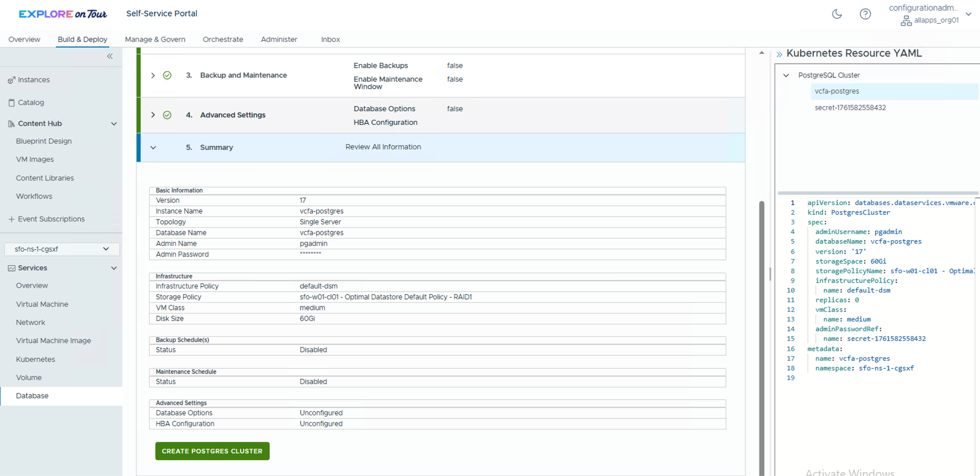Collapse the PostgreSQL Cluster tree node

coord(786,75)
